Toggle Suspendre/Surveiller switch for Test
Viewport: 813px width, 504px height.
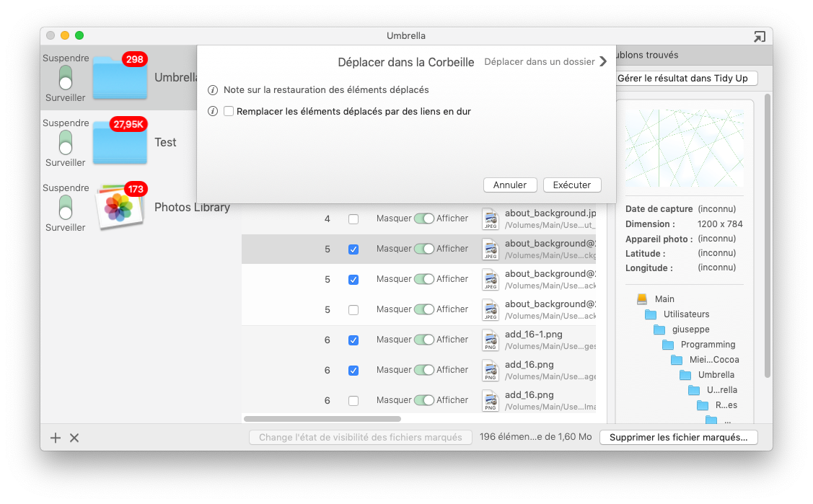pos(66,143)
